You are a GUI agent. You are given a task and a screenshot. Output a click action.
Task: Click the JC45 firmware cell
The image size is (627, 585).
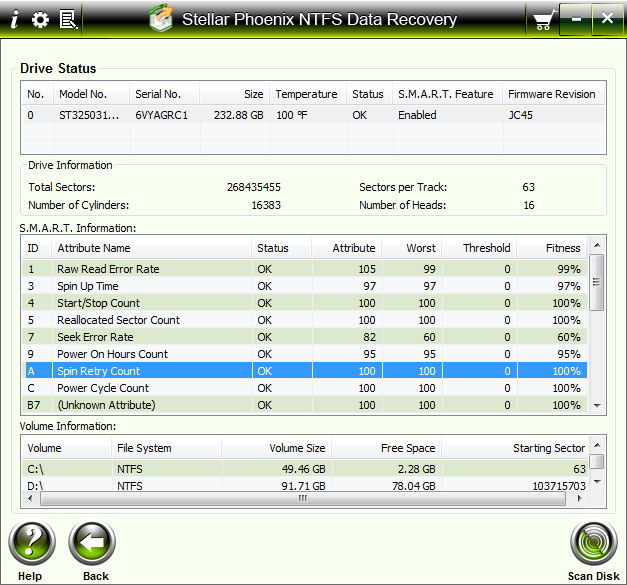520,115
